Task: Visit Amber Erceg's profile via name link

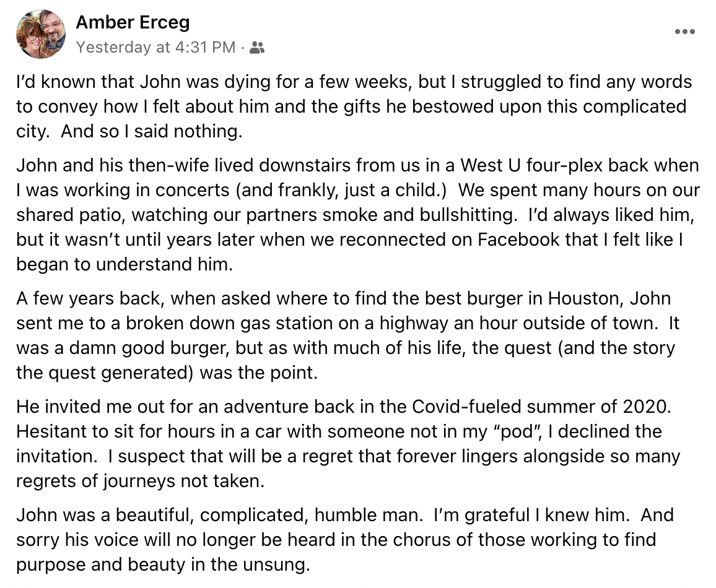Action: click(x=133, y=22)
